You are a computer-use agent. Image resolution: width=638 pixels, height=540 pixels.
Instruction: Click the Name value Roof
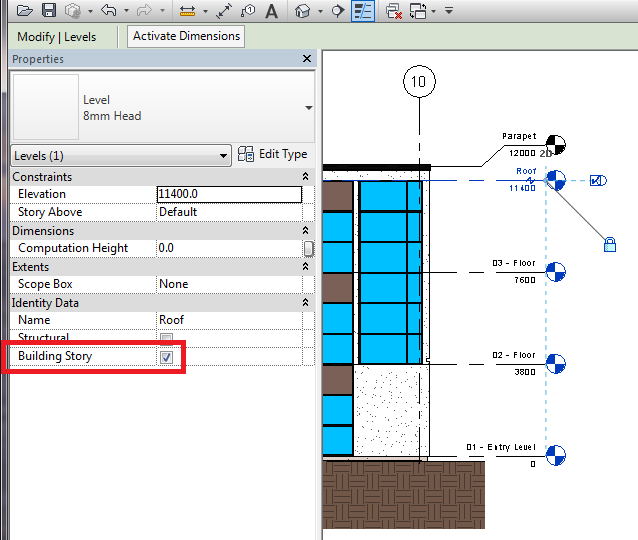click(229, 320)
